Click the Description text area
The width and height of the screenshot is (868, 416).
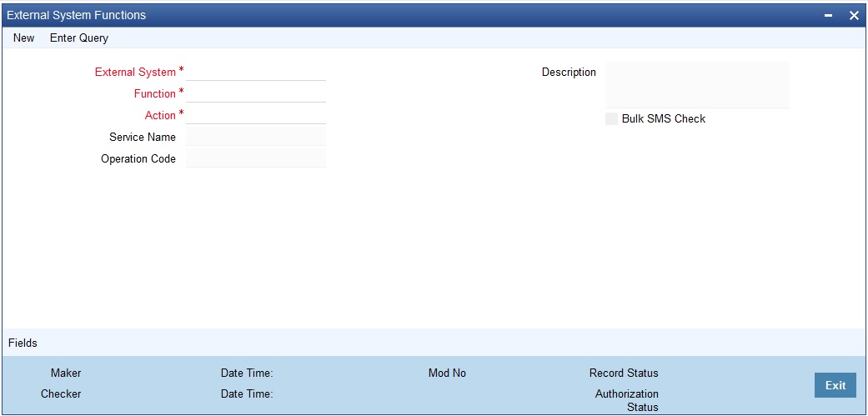pyautogui.click(x=698, y=85)
